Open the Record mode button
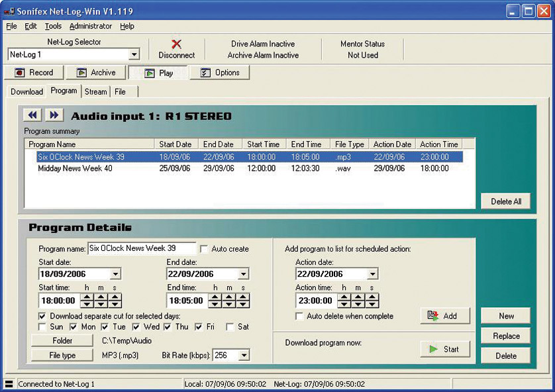The image size is (555, 392). tap(34, 73)
